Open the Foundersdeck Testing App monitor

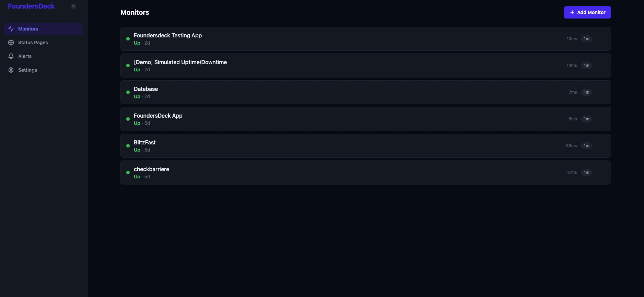[168, 35]
